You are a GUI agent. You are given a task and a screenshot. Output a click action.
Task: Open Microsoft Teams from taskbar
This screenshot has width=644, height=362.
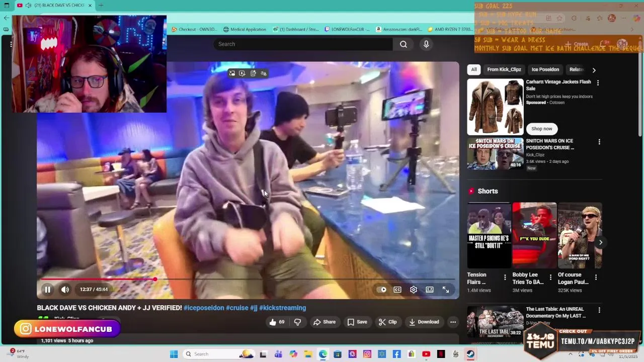tap(278, 354)
